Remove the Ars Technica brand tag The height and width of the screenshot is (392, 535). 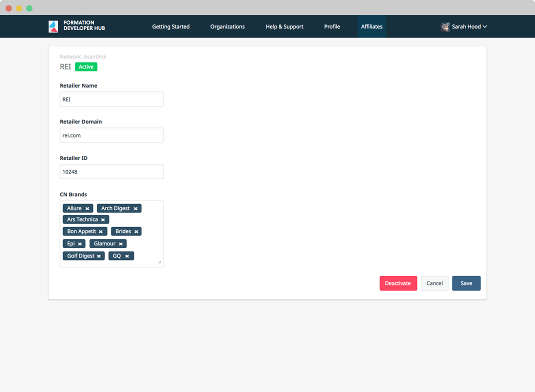coord(103,219)
